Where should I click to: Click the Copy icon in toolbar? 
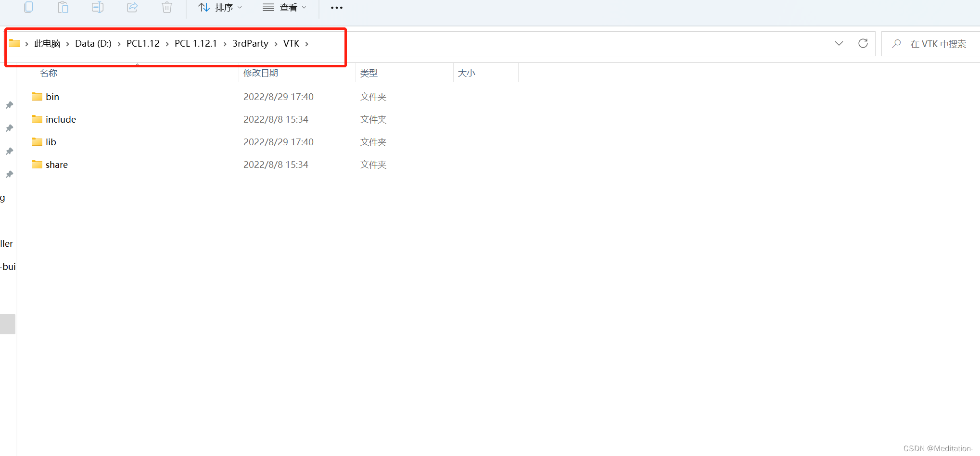28,7
